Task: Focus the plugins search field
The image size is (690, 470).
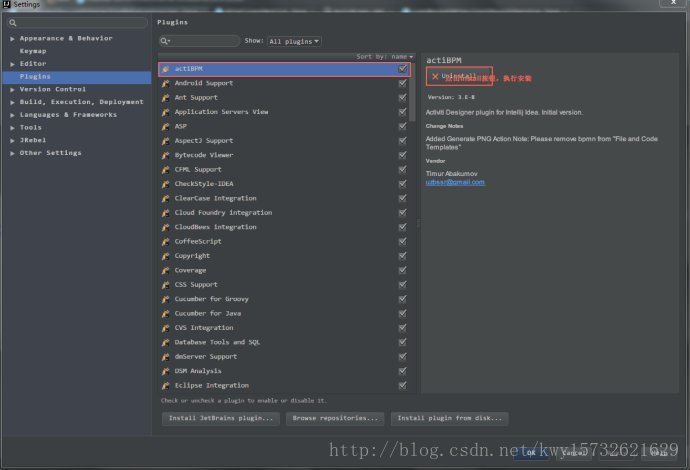Action: click(x=199, y=41)
